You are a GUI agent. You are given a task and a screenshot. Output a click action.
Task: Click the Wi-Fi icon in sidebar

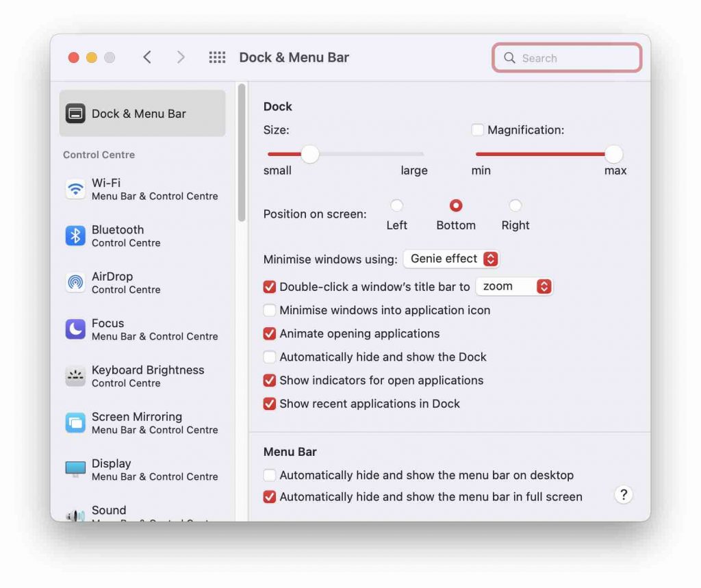75,189
